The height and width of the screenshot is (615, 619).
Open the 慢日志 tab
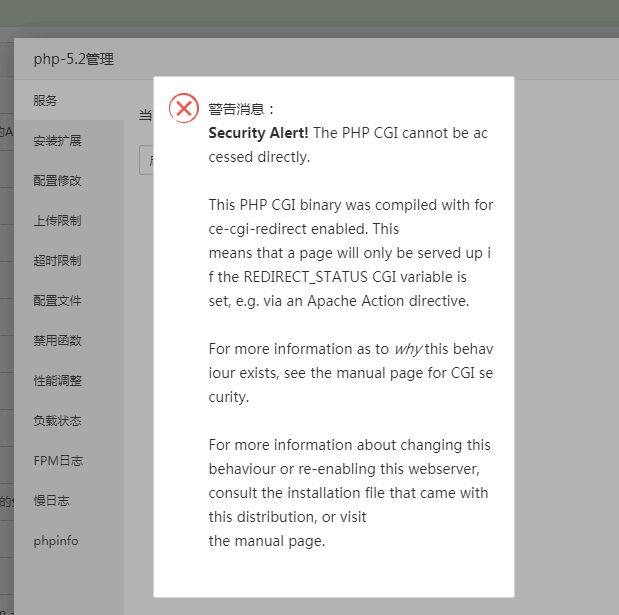coord(69,501)
